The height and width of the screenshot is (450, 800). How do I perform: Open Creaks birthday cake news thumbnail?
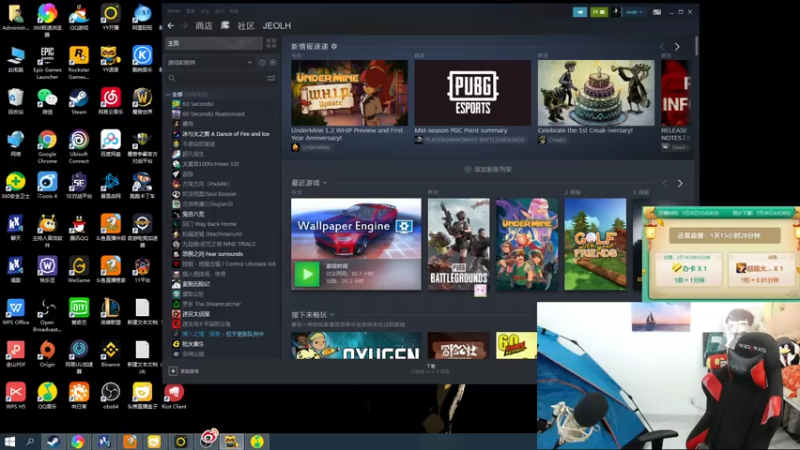pyautogui.click(x=596, y=93)
